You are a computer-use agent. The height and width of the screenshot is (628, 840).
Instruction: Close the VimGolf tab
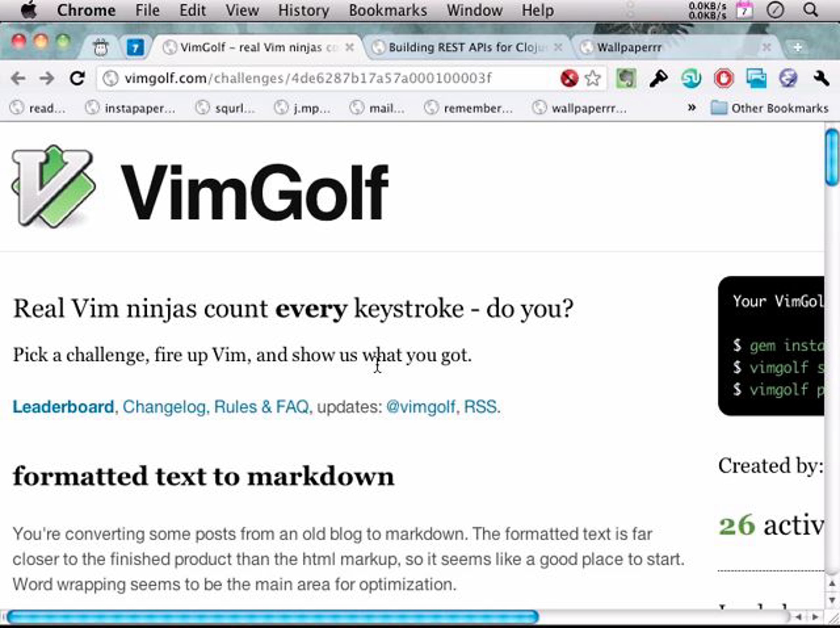click(x=350, y=48)
